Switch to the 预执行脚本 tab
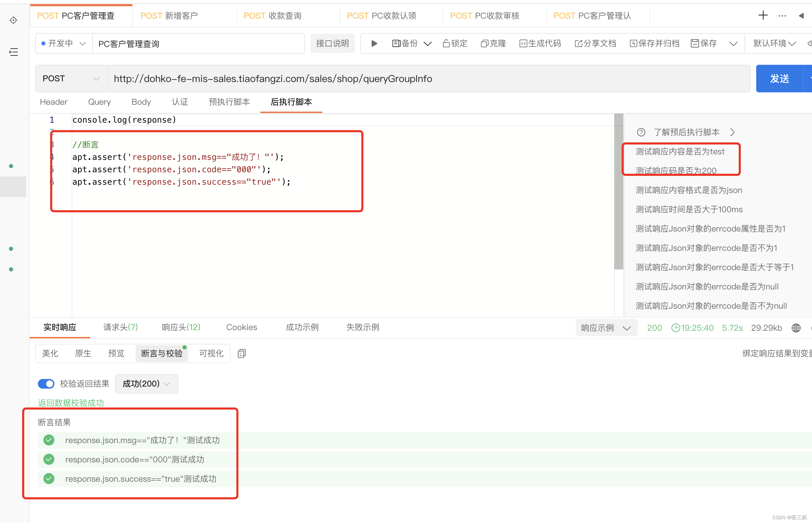Viewport: 812px width, 523px height. [229, 102]
